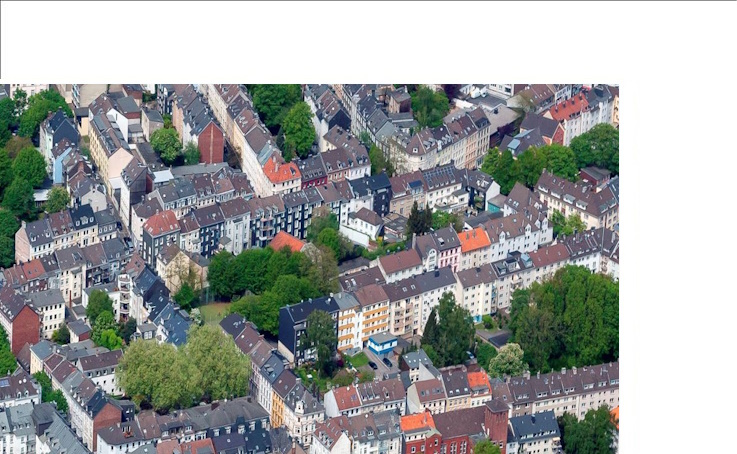The image size is (737, 454).
Task: Click the small blue-roofed courtyard building
Action: [x=381, y=343]
